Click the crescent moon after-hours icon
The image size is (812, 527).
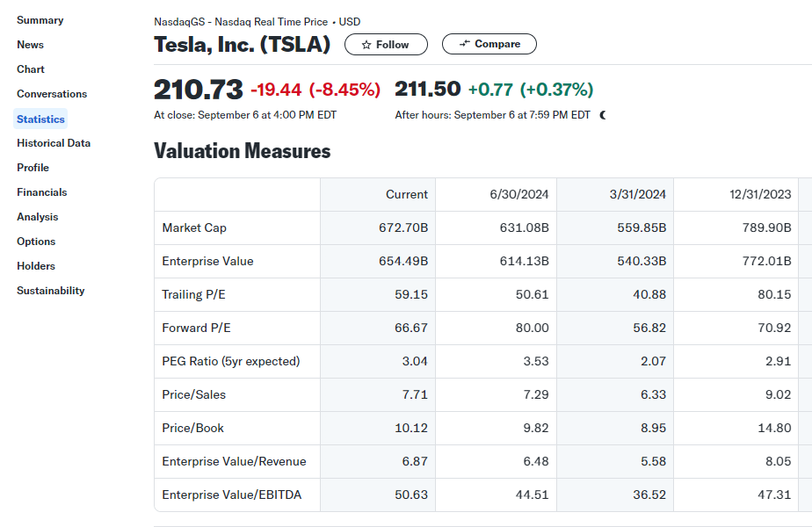click(x=601, y=114)
